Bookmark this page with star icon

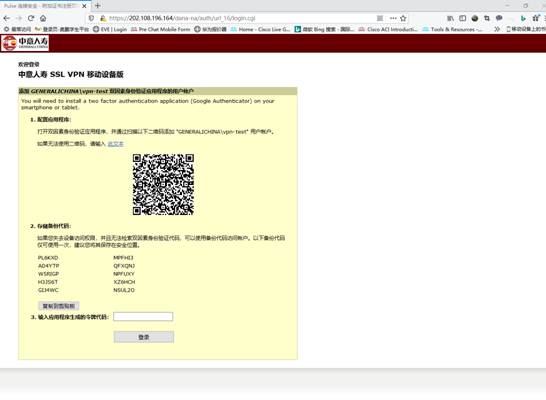coord(403,18)
